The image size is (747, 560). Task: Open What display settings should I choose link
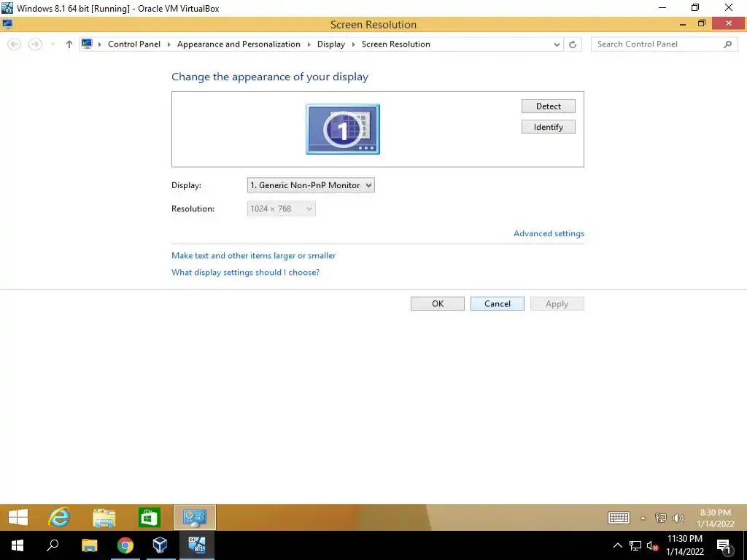pyautogui.click(x=245, y=273)
